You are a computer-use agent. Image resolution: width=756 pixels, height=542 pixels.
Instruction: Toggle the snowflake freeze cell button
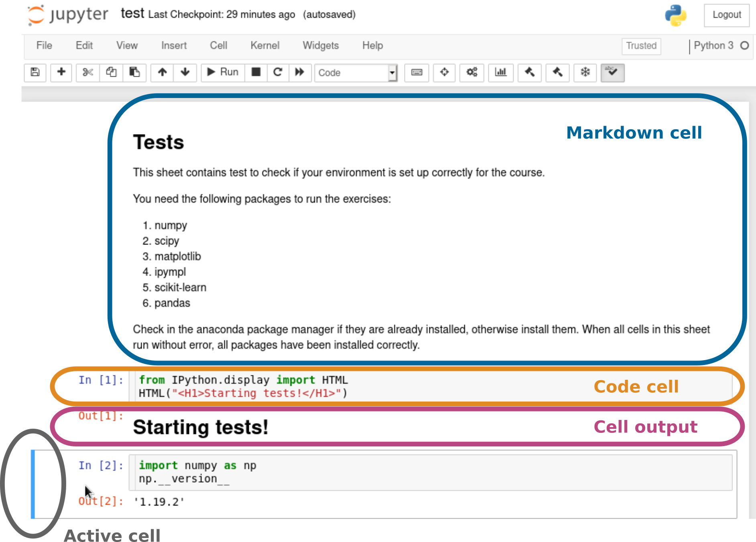(585, 72)
